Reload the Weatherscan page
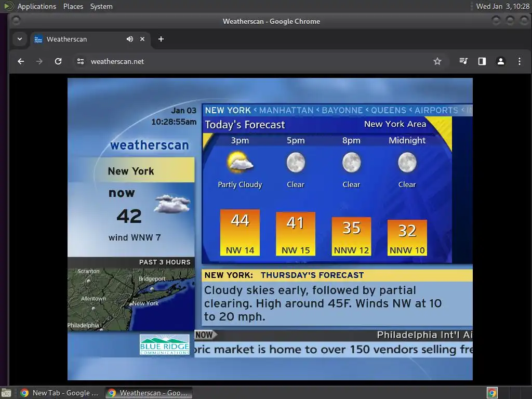The width and height of the screenshot is (532, 399). (58, 61)
